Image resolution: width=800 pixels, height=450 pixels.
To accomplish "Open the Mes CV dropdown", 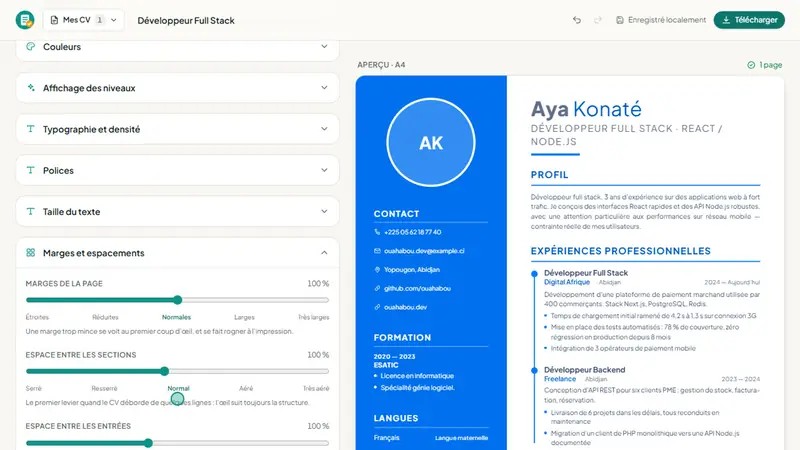I will click(x=83, y=20).
